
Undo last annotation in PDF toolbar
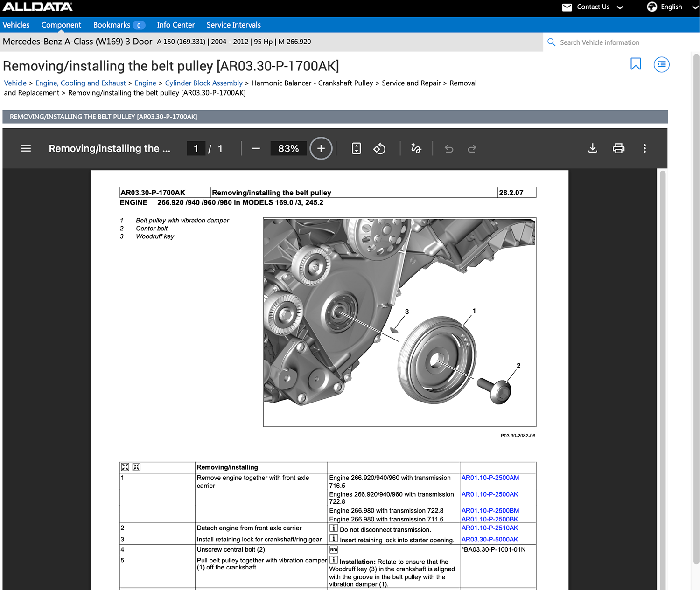pos(449,149)
